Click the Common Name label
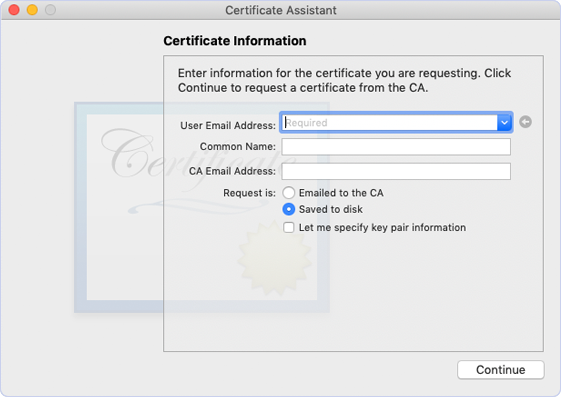 click(x=238, y=147)
